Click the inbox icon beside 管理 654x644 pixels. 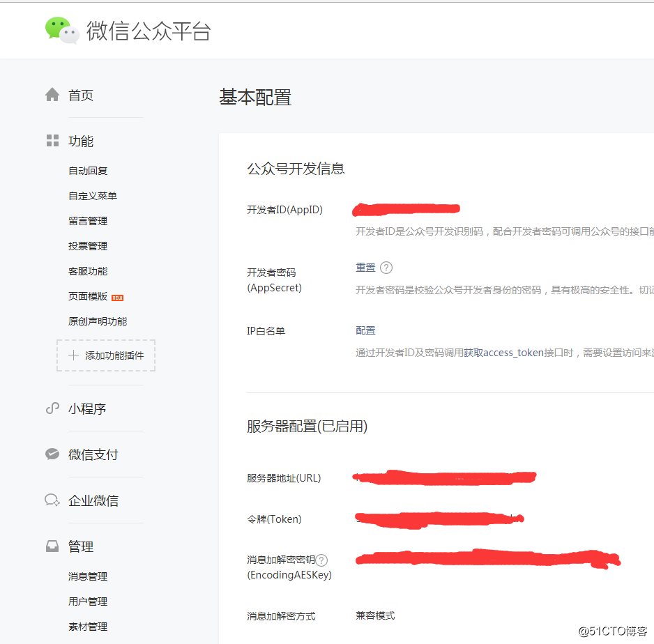click(x=52, y=546)
